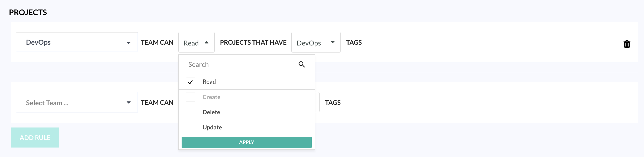
Task: Collapse the Read permissions dropdown
Action: point(196,42)
